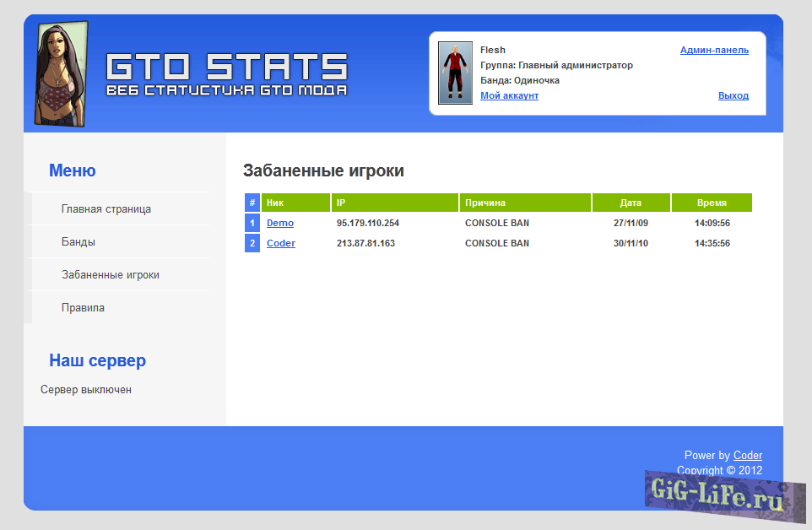The height and width of the screenshot is (530, 812).
Task: Click row number 1 in the ban table
Action: (252, 223)
